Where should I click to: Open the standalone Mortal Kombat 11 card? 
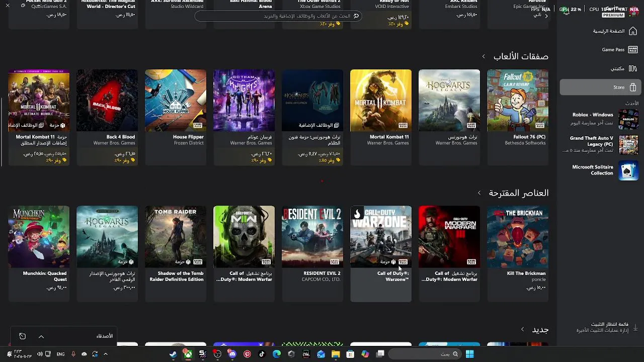[x=381, y=117]
